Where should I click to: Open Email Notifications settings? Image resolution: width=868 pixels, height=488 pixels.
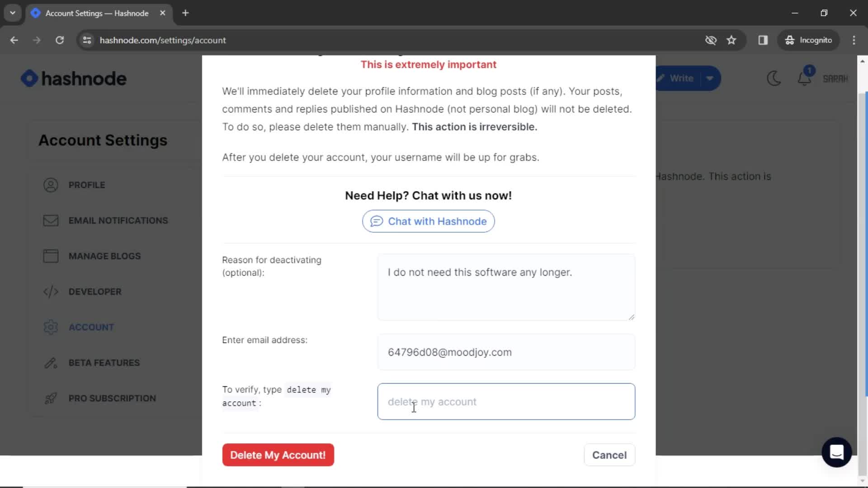(x=118, y=221)
